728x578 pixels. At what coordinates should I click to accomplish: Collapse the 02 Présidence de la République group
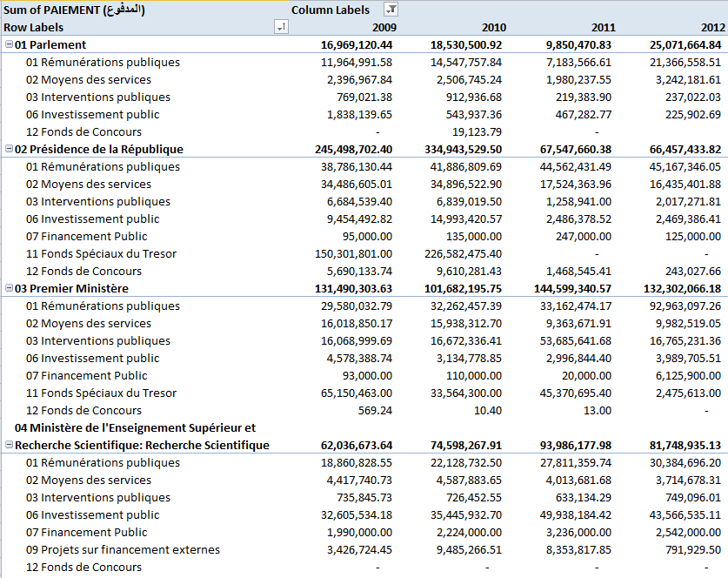[9, 149]
